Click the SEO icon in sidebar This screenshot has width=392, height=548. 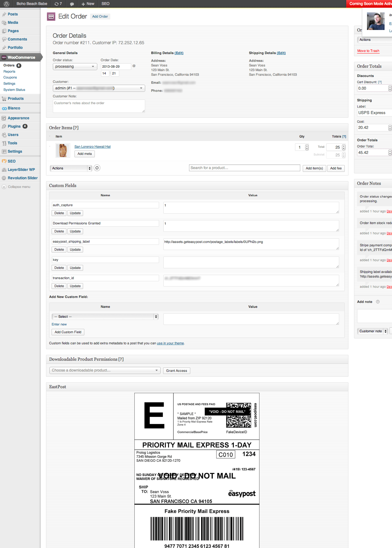[x=4, y=161]
